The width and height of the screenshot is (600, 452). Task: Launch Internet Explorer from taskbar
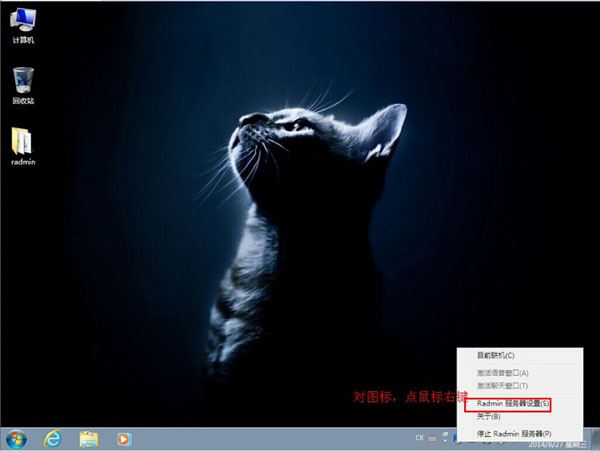coord(53,439)
